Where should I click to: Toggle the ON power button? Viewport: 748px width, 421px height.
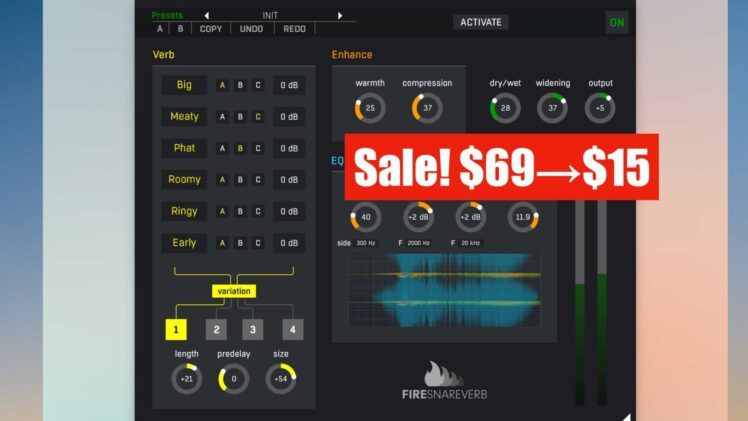(616, 22)
